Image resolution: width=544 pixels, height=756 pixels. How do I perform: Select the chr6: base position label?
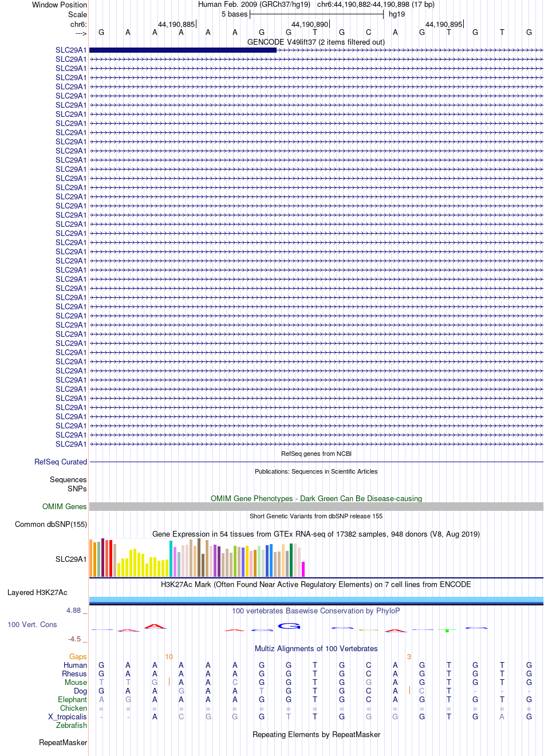click(x=78, y=25)
